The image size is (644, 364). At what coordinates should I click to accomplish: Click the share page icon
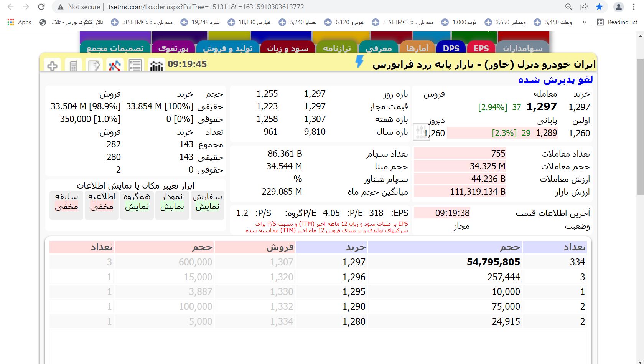tap(584, 7)
